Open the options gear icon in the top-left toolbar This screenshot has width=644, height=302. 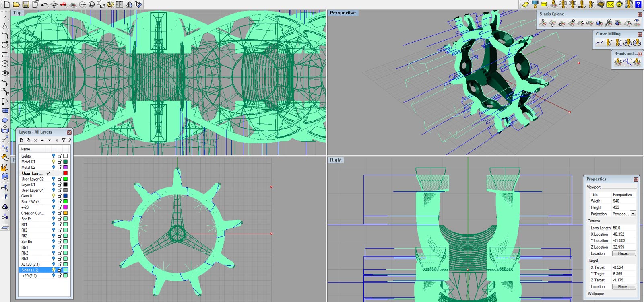point(110,4)
